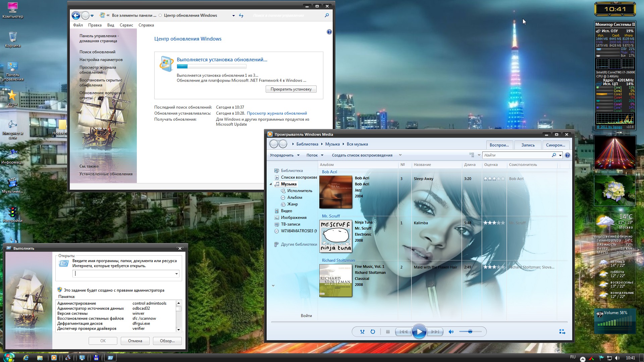The width and height of the screenshot is (644, 362).
Task: Open the Windows Update help icon
Action: coord(329,32)
